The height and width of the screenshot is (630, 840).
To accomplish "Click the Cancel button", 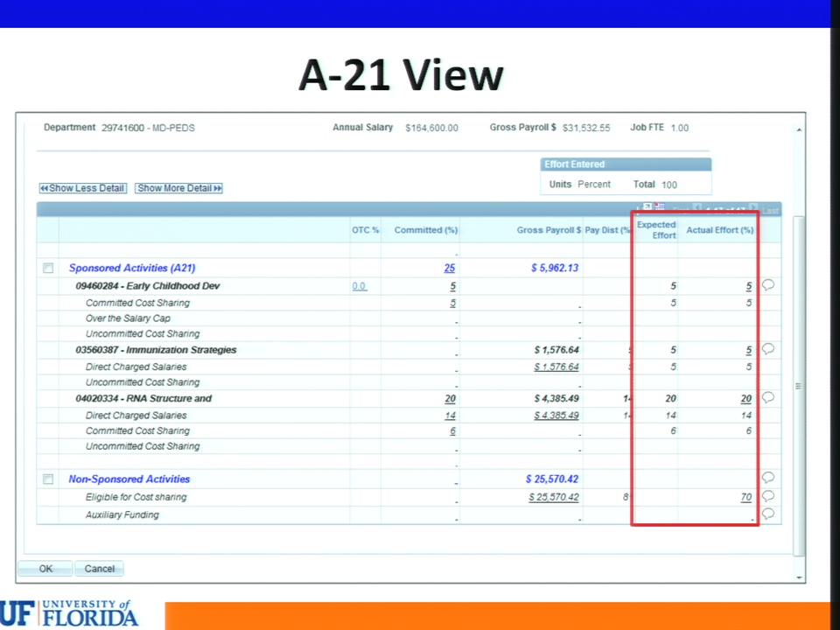I will 99,569.
